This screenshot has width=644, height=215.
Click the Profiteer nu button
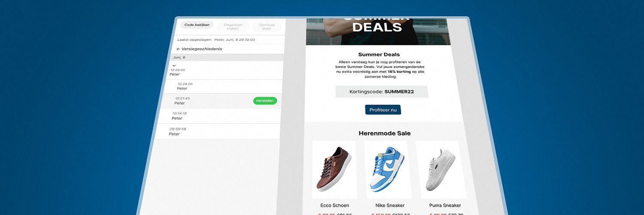click(383, 110)
